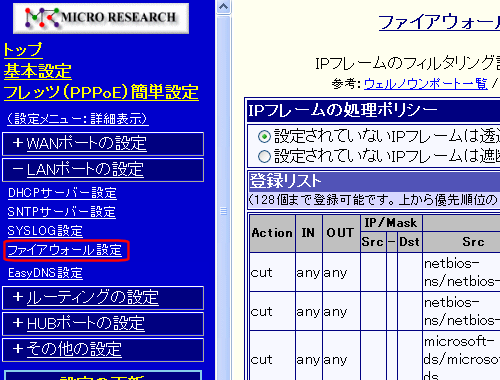Viewport: 500px width, 380px height.
Task: Open EasyDNS設定 page
Action: (x=45, y=273)
